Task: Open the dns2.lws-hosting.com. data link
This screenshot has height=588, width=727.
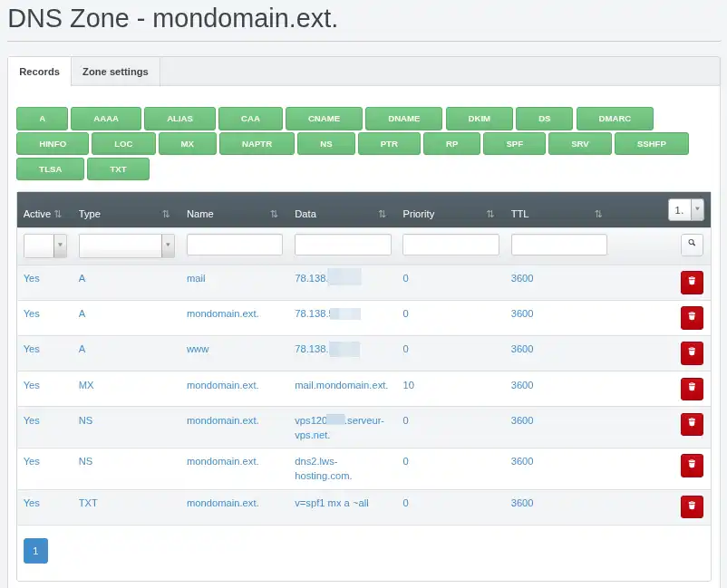Action: tap(324, 468)
